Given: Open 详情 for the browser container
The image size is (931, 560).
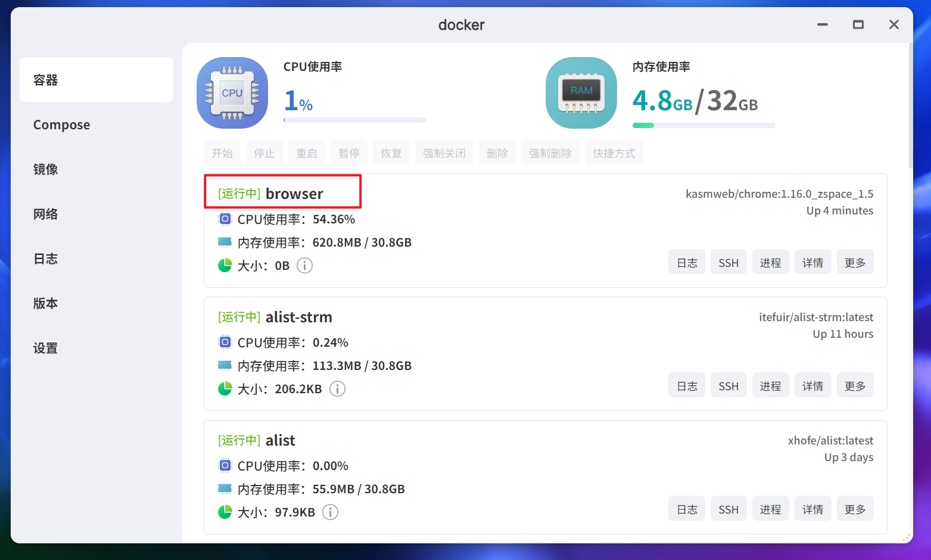Looking at the screenshot, I should [x=812, y=262].
